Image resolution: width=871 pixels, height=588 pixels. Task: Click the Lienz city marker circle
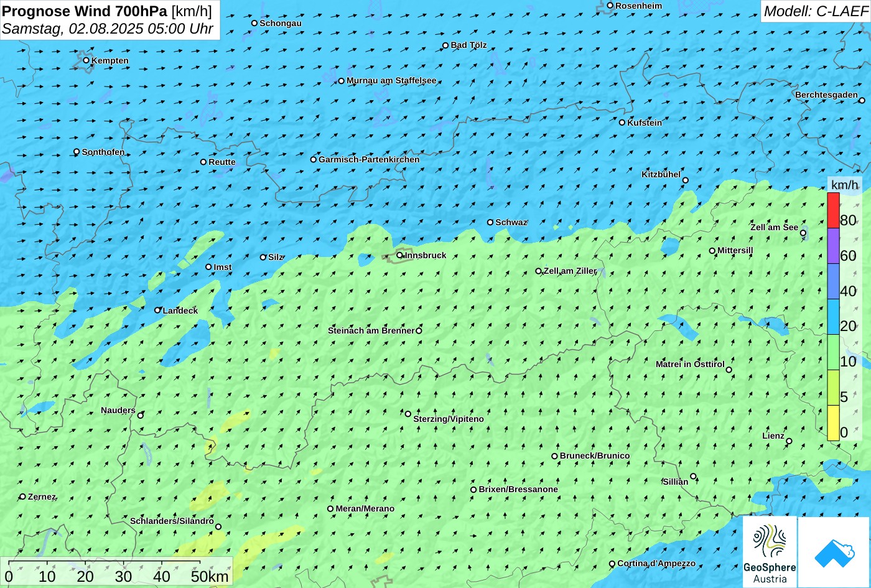(x=789, y=441)
